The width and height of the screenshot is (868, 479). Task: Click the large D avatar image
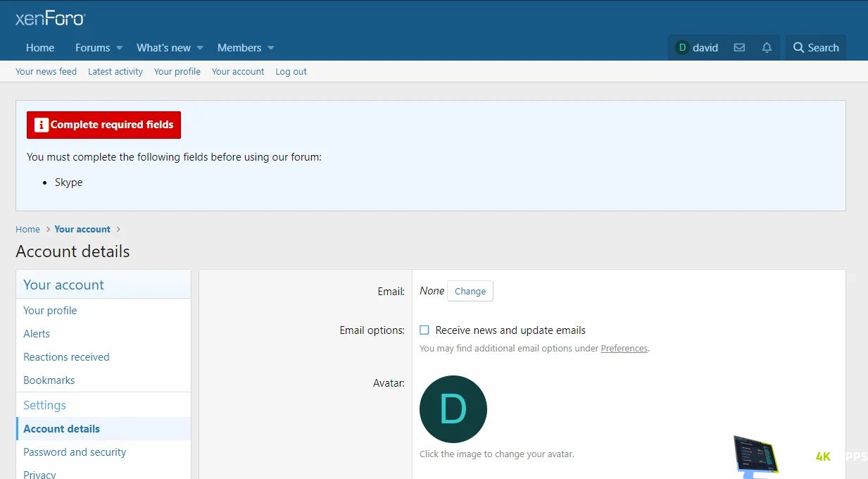coord(453,409)
